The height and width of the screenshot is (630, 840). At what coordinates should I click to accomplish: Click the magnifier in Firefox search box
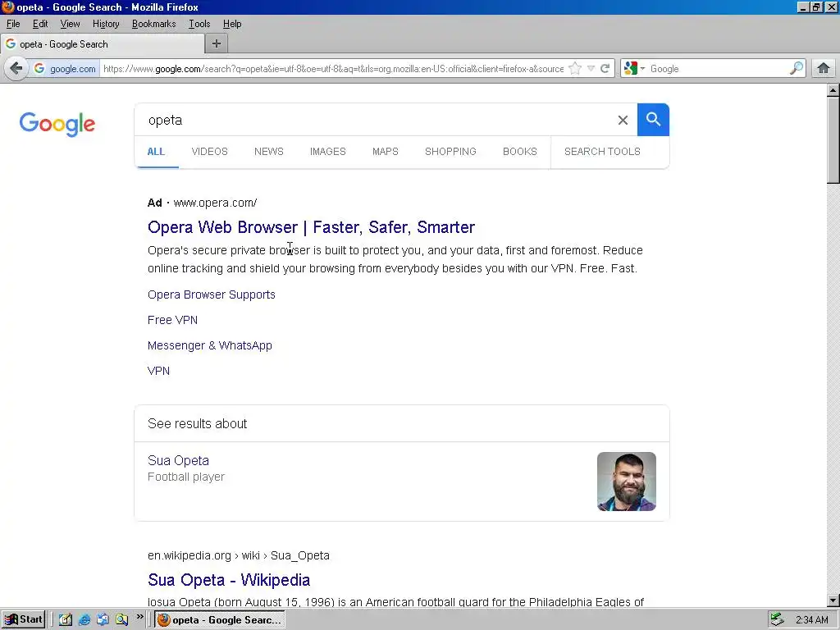[x=797, y=69]
